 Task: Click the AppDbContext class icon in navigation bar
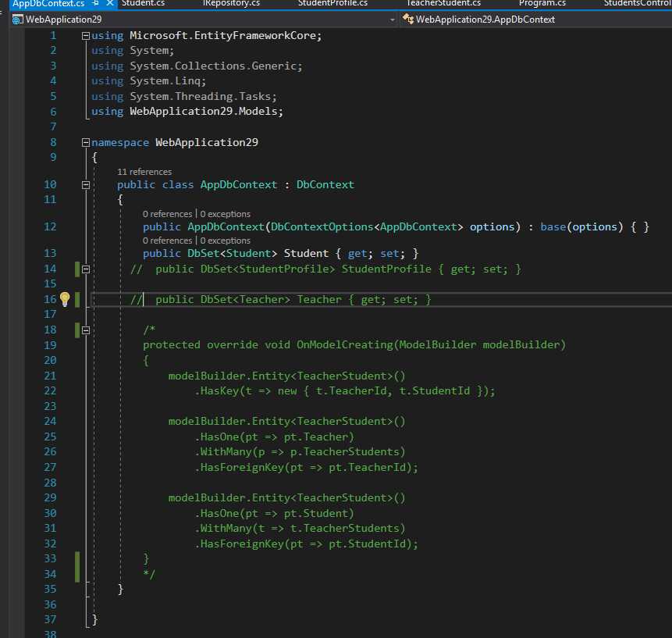407,20
